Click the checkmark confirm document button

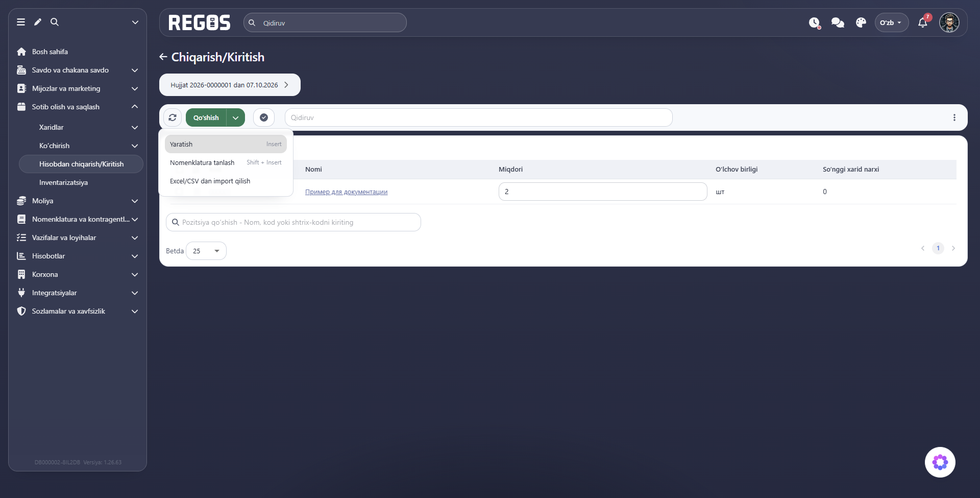pos(264,117)
